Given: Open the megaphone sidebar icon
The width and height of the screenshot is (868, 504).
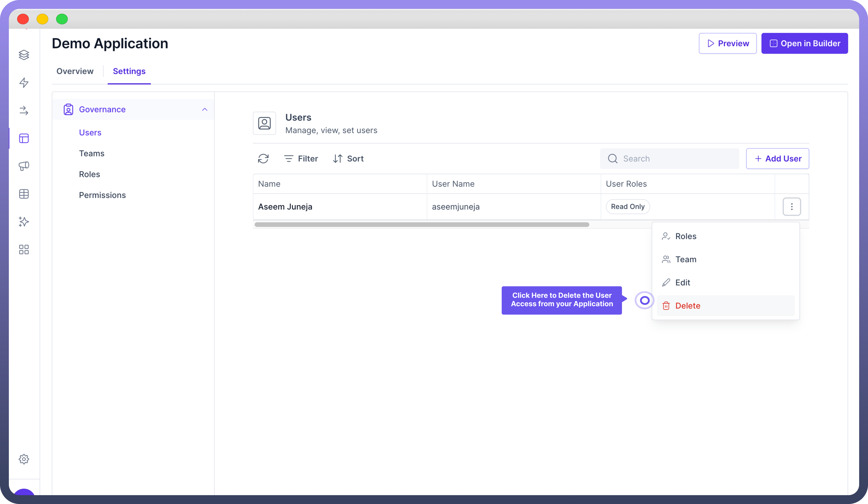Looking at the screenshot, I should click(x=24, y=166).
